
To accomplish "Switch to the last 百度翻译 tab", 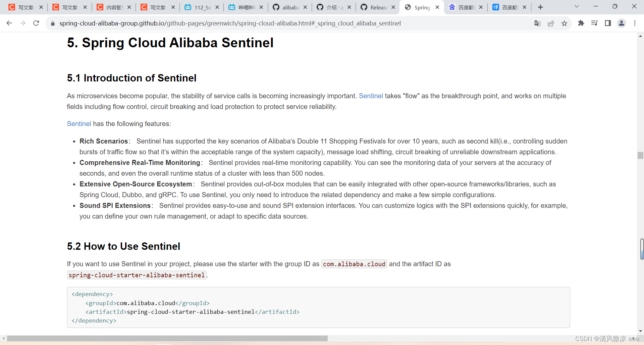I will (510, 7).
